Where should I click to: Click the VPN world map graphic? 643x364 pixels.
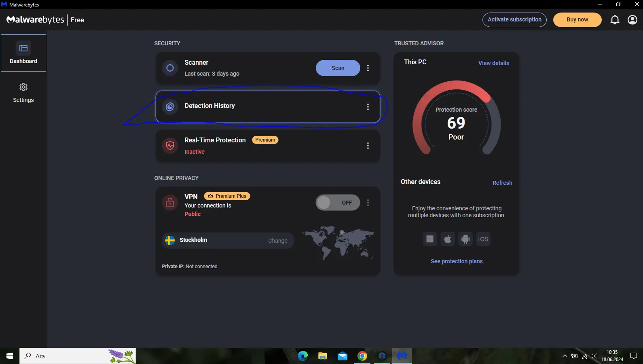tap(338, 243)
